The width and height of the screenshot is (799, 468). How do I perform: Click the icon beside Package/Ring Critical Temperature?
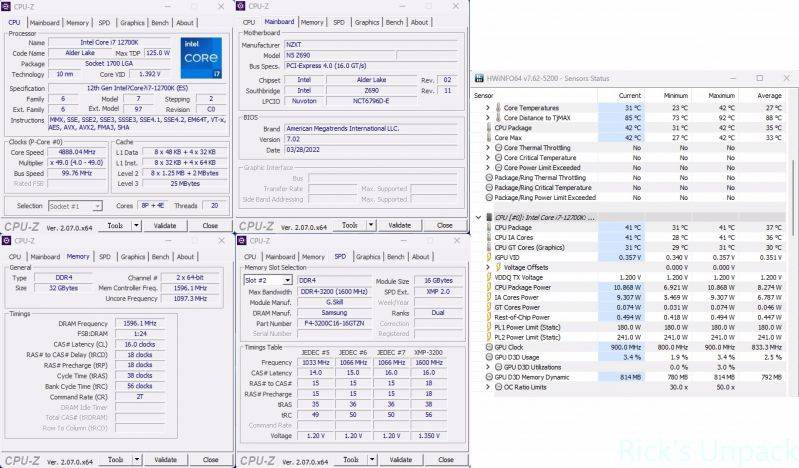[x=489, y=188]
